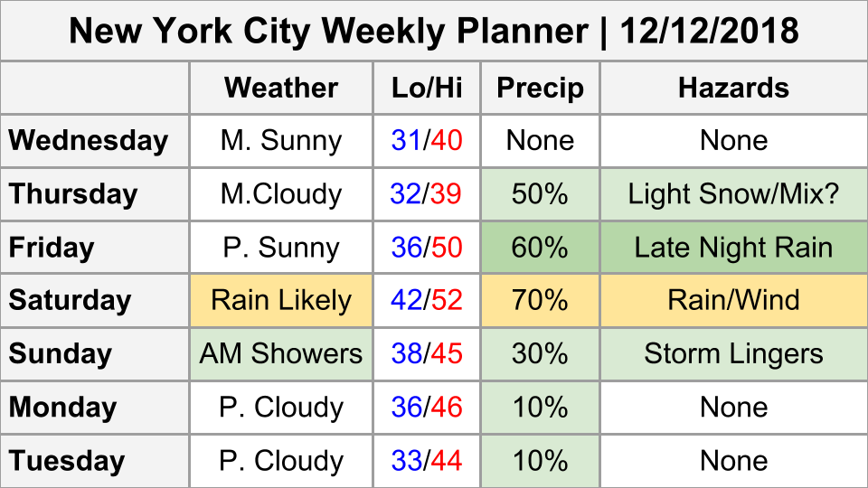
Task: Select Saturday's 70% precip cell
Action: pyautogui.click(x=541, y=300)
